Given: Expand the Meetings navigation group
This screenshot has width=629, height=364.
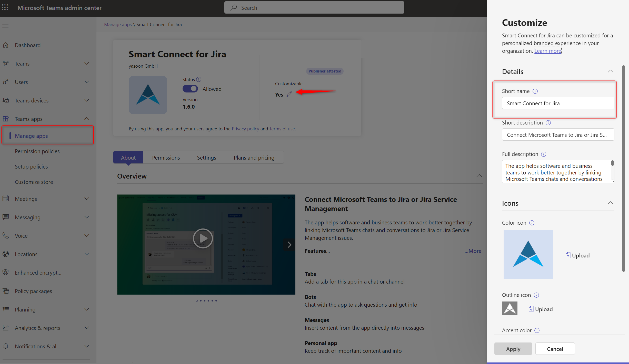Looking at the screenshot, I should tap(87, 199).
